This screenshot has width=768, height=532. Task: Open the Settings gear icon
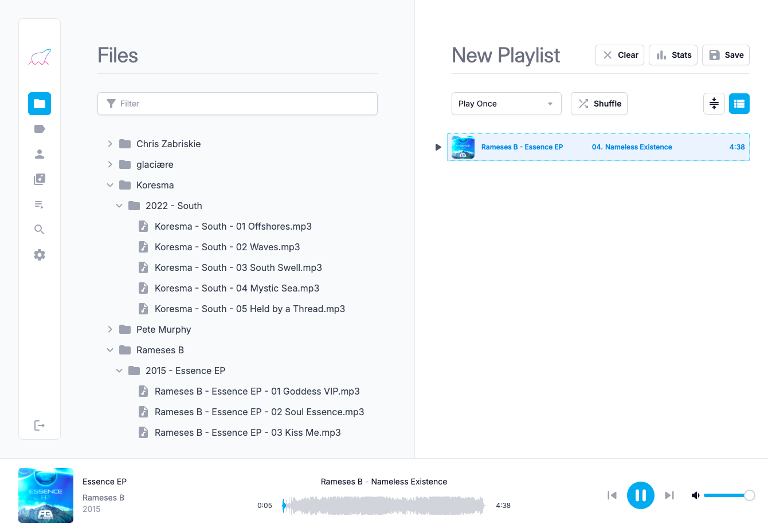[40, 255]
